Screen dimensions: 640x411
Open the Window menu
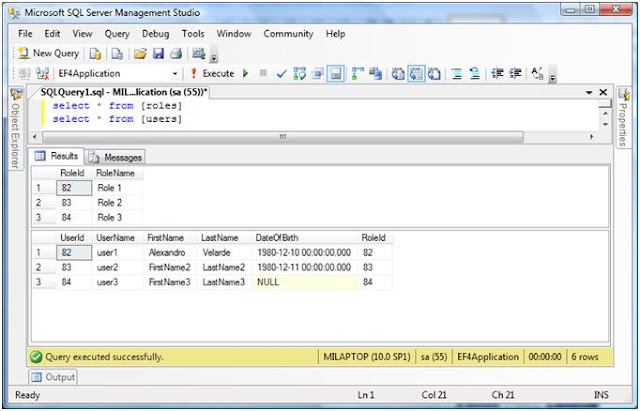[x=234, y=33]
